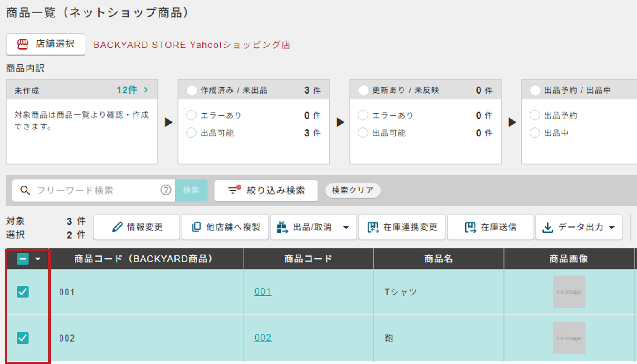
Task: Open the 出品/取消 dropdown
Action: tap(314, 227)
